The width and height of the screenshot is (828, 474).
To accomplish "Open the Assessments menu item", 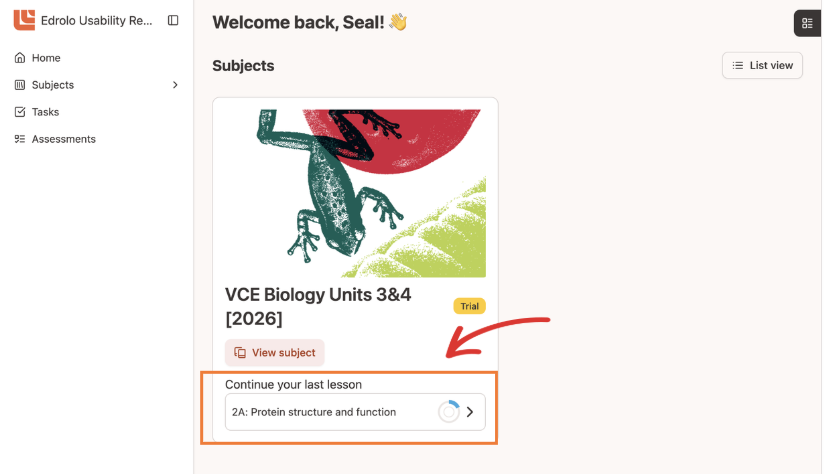I will pyautogui.click(x=64, y=139).
